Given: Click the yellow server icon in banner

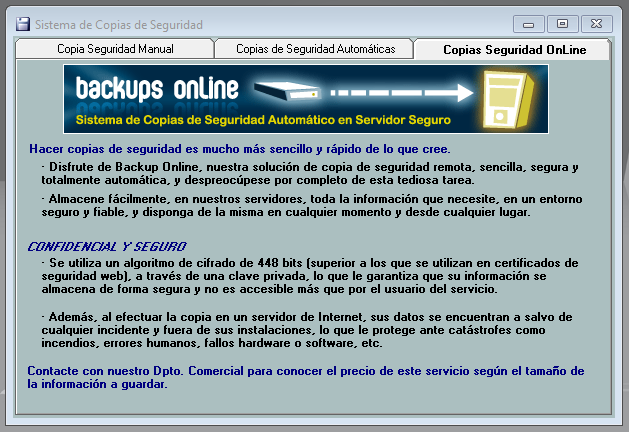Looking at the screenshot, I should tap(509, 99).
